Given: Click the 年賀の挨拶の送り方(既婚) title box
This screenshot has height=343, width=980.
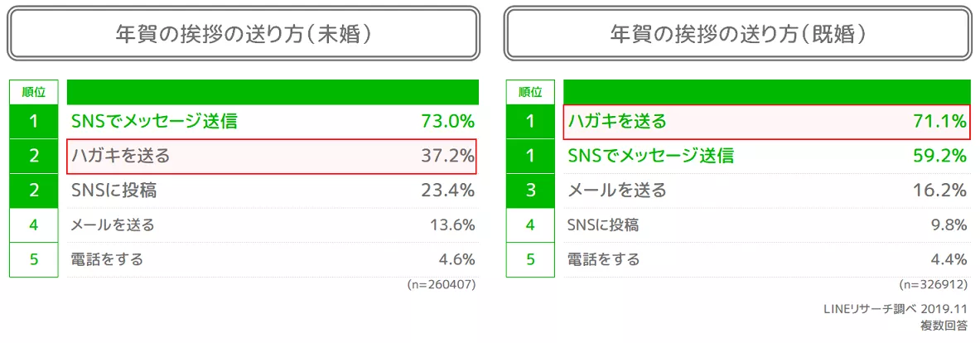Looking at the screenshot, I should pos(739,34).
